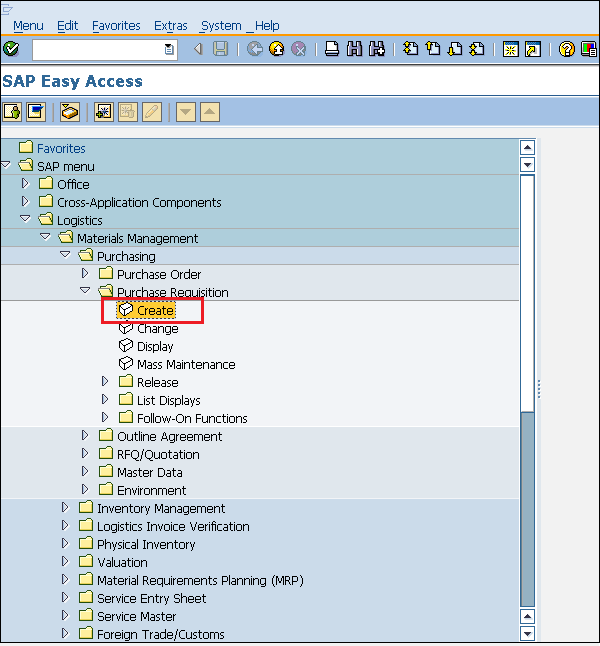The width and height of the screenshot is (600, 646).
Task: Open the Extras menu
Action: pos(170,26)
